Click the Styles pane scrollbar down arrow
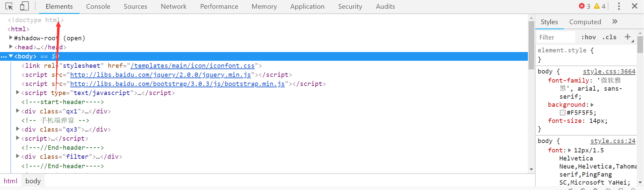The height and width of the screenshot is (190, 644). [640, 182]
